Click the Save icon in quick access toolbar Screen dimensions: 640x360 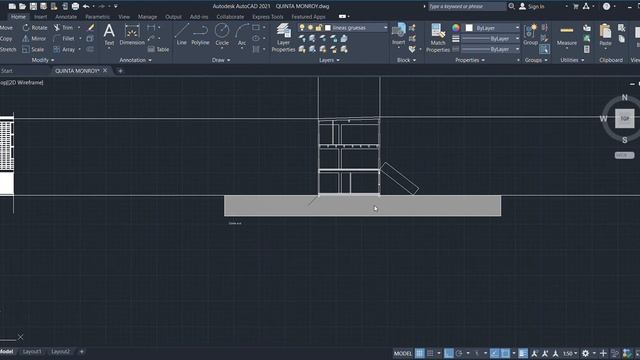pyautogui.click(x=33, y=6)
